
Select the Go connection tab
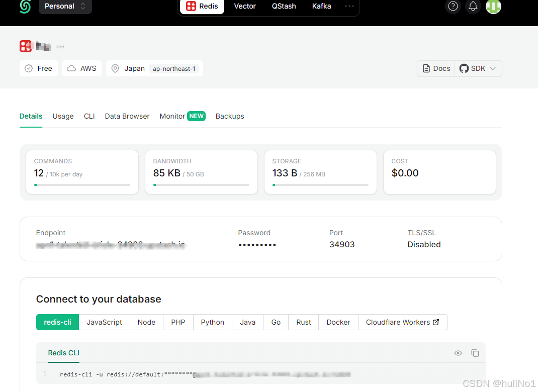(x=276, y=322)
